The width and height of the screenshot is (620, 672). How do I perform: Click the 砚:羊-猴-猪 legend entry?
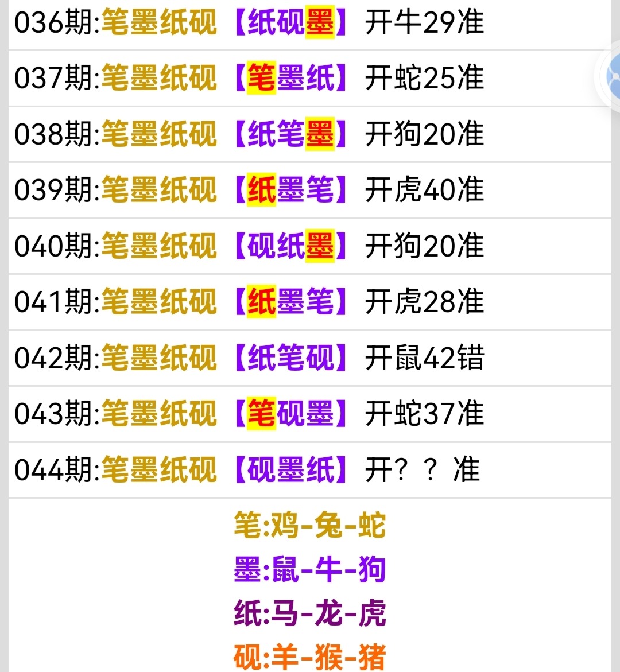coord(310,654)
